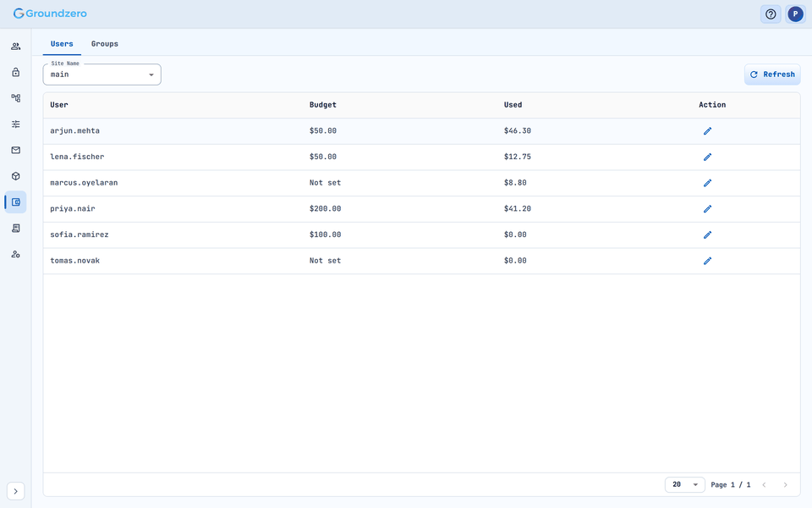The image size is (812, 508).
Task: Switch to the Users tab
Action: click(62, 44)
